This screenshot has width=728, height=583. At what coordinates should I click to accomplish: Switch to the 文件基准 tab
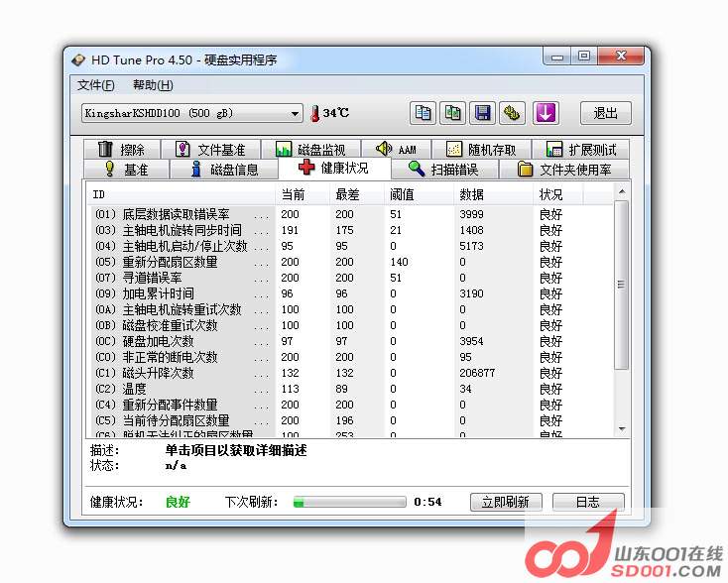click(209, 150)
